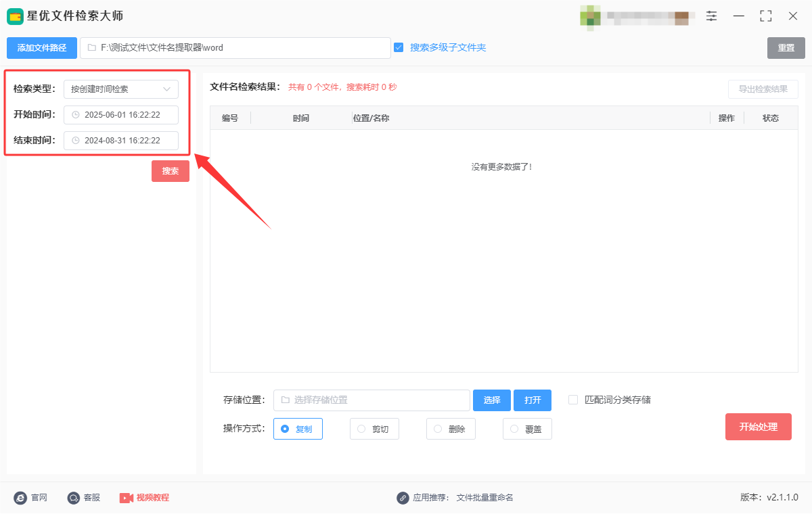Click the 导出检索结果 export button
The width and height of the screenshot is (812, 514).
763,89
